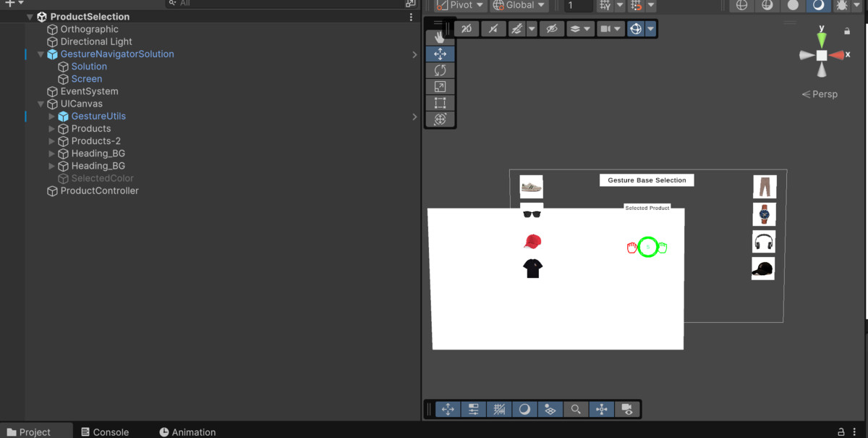Image resolution: width=868 pixels, height=438 pixels.
Task: Select the GestureNavigatorSolution object
Action: (x=116, y=54)
